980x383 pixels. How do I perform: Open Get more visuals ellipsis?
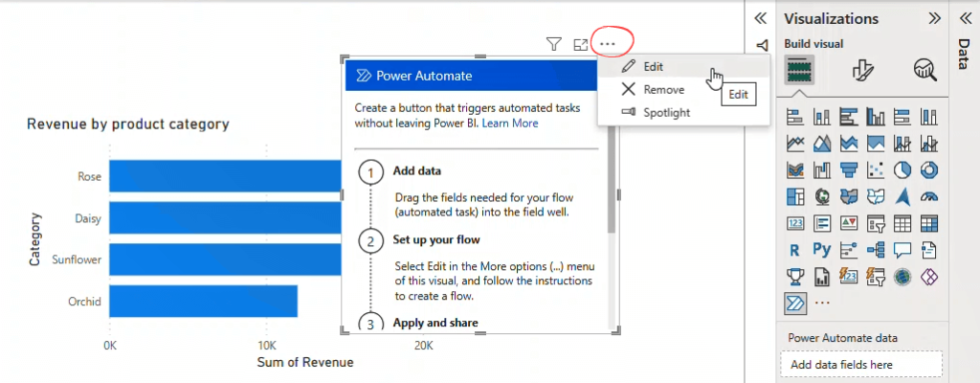(822, 303)
